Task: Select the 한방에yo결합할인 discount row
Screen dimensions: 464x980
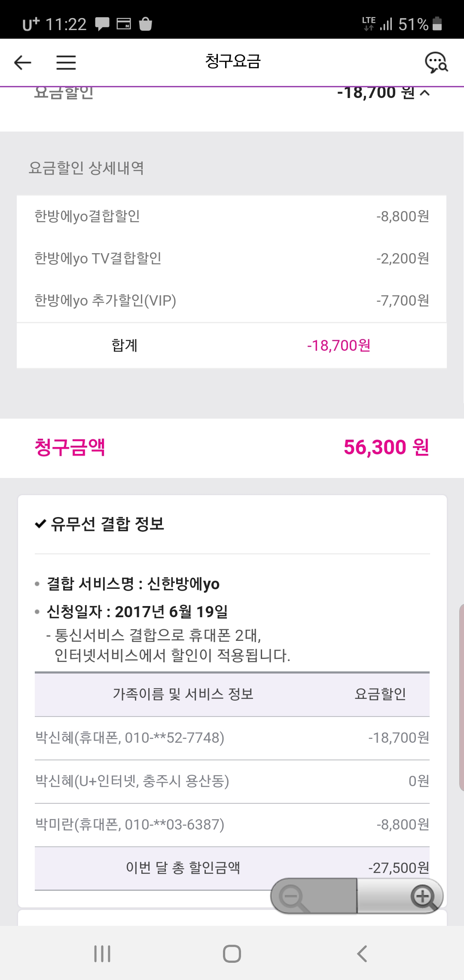Action: coord(232,216)
